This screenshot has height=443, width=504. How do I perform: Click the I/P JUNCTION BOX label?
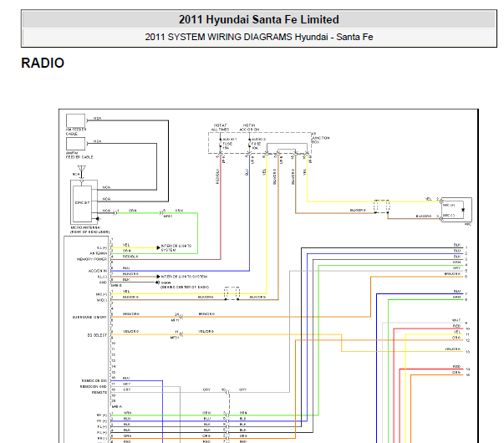point(320,138)
